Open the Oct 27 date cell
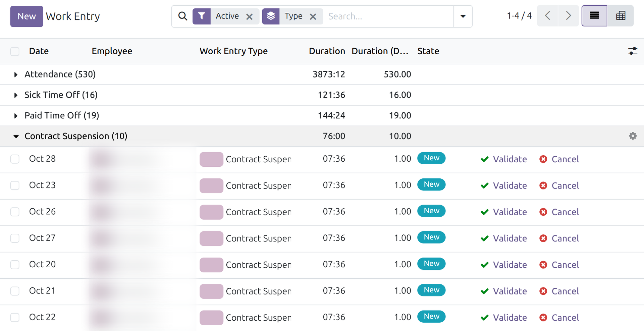This screenshot has width=644, height=331. point(42,238)
